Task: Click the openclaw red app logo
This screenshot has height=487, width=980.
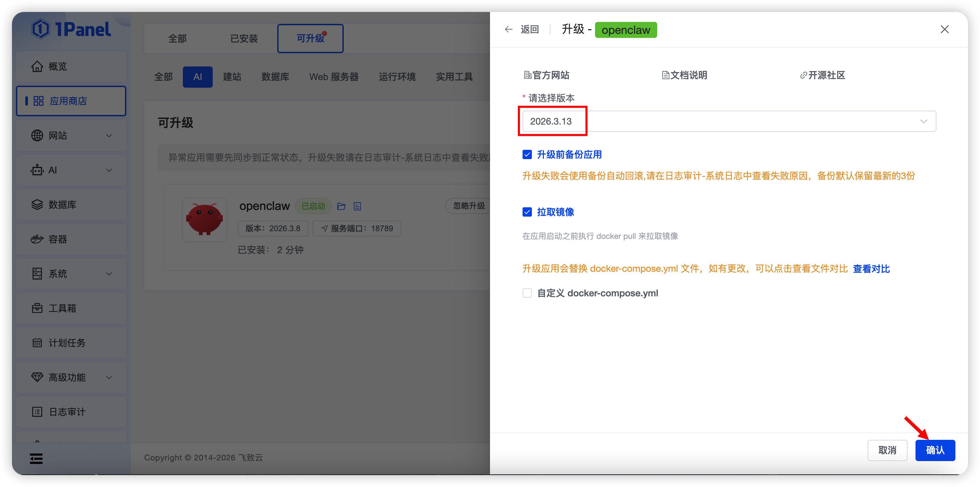Action: point(204,219)
